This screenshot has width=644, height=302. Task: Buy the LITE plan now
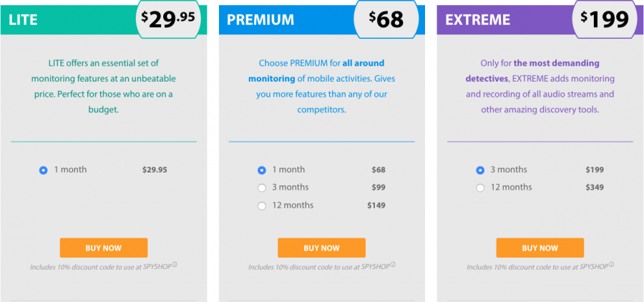[104, 248]
